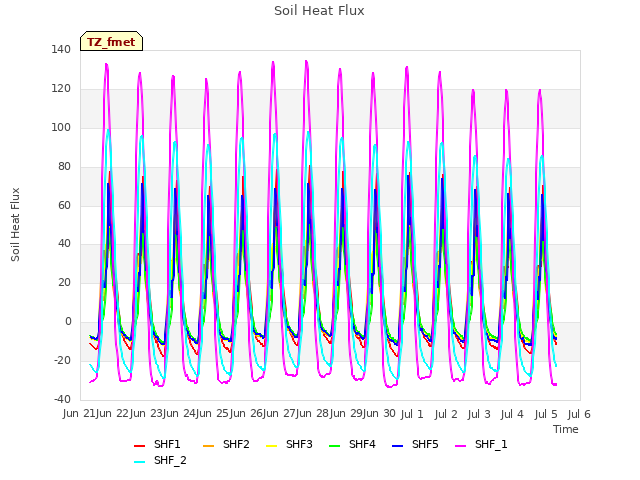Click the Jun 22 x-axis tick label
The width and height of the screenshot is (640, 480).
point(112,414)
